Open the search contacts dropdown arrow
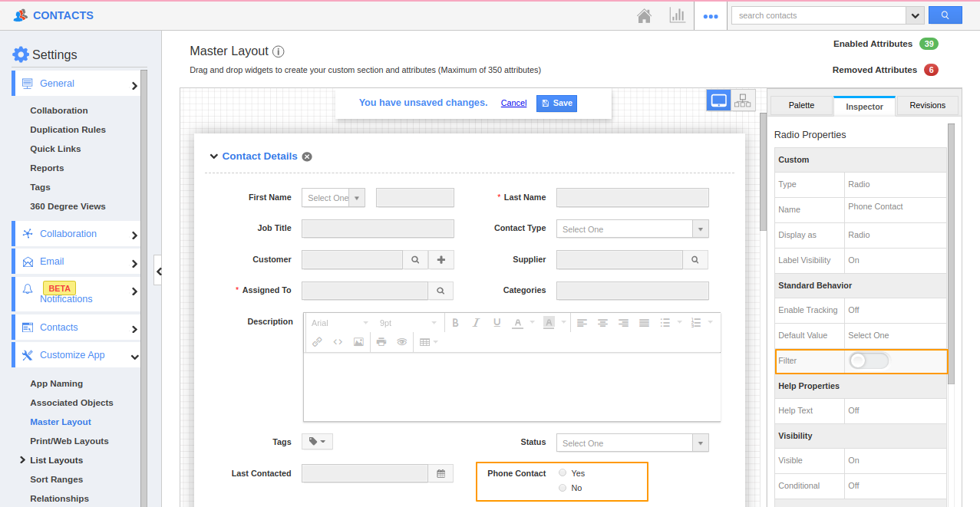Viewport: 980px width, 507px height. point(915,15)
